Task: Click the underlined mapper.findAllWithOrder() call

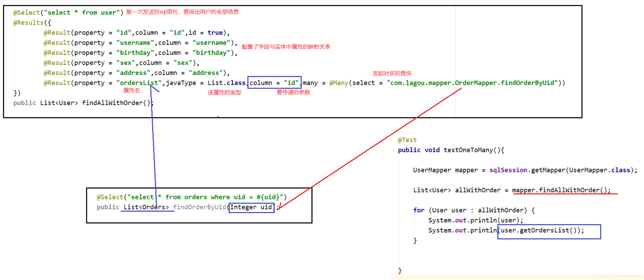Action: click(x=560, y=190)
